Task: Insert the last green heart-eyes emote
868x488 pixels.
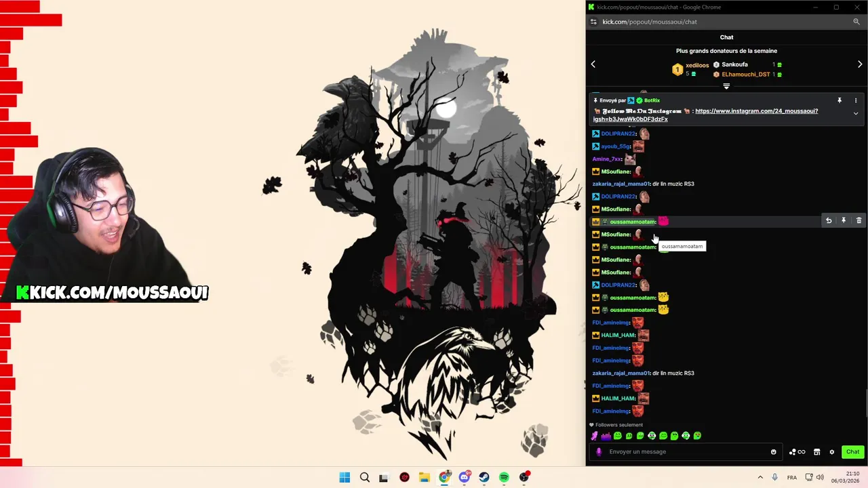Action: coord(697,436)
